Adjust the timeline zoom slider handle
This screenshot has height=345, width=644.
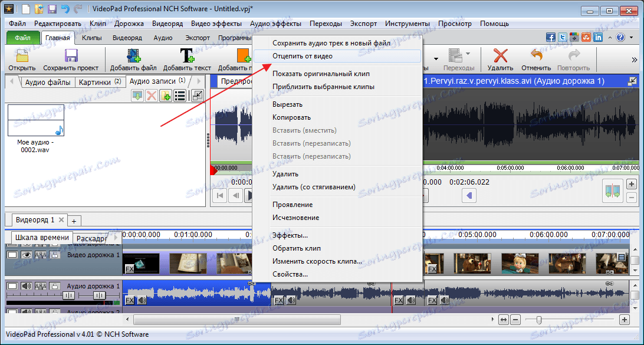539,320
